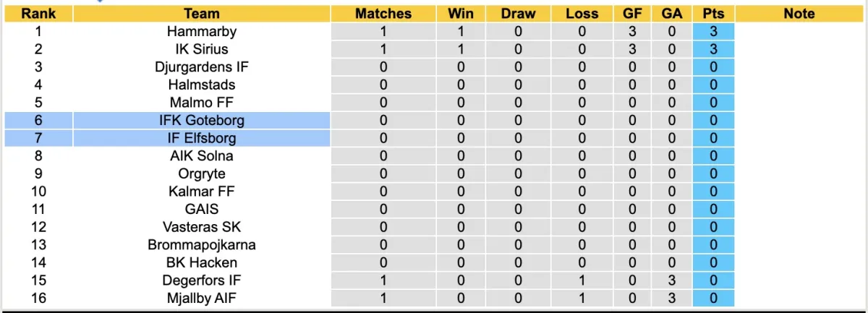
Task: Click the Note column header
Action: tap(799, 14)
